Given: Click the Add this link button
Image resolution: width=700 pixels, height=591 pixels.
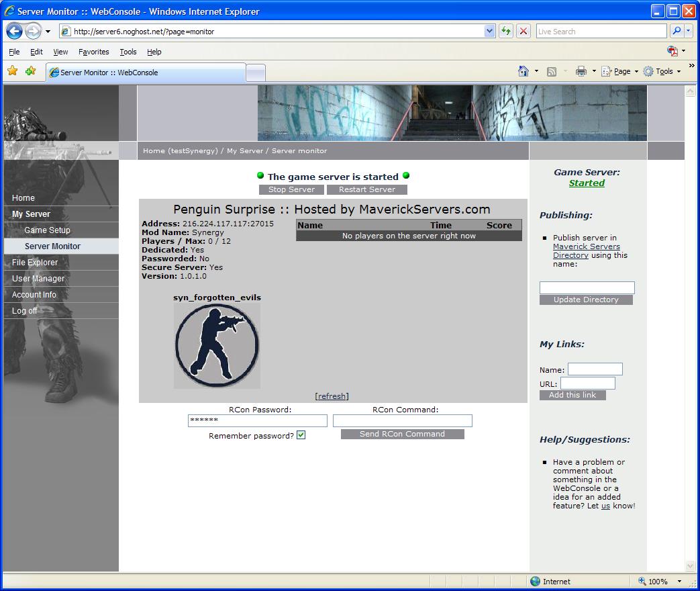Looking at the screenshot, I should pos(572,395).
